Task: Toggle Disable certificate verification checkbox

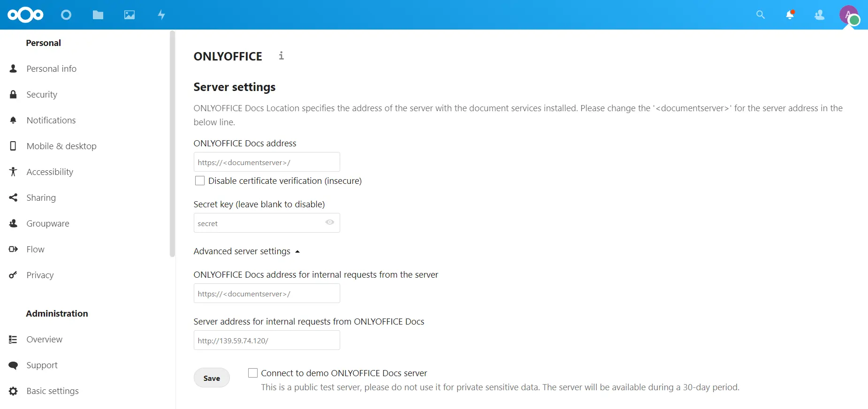Action: [200, 181]
